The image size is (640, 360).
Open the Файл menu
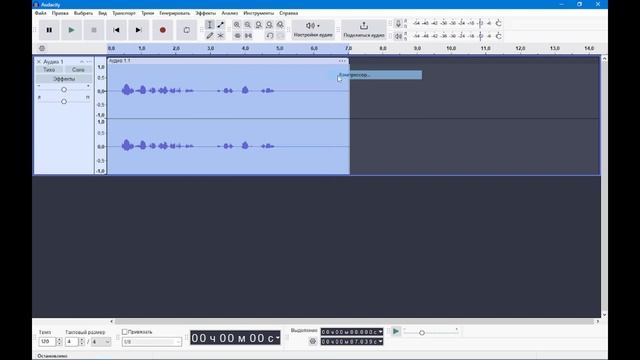pyautogui.click(x=40, y=13)
